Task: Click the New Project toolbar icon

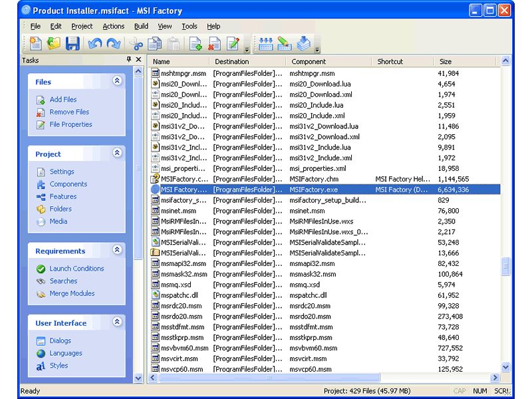Action: click(36, 44)
